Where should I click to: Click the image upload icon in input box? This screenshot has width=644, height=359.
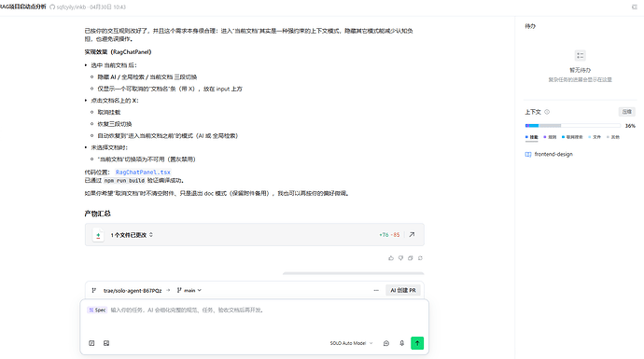[x=106, y=343]
